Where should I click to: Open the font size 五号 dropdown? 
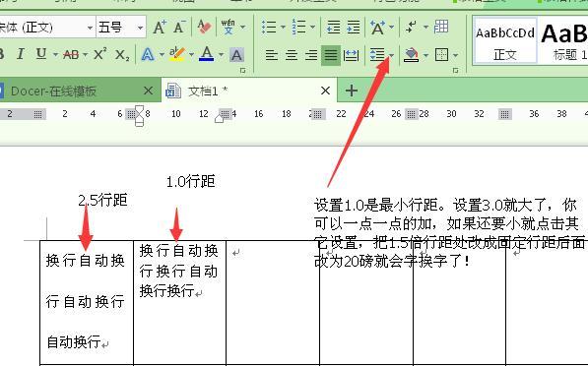pos(140,28)
